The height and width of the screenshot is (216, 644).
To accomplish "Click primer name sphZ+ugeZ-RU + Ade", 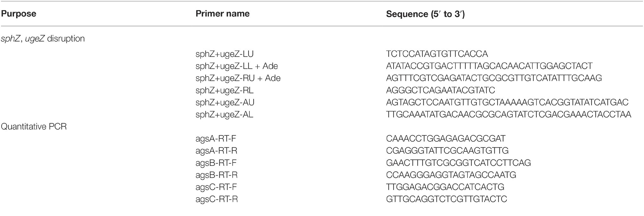I will (238, 78).
